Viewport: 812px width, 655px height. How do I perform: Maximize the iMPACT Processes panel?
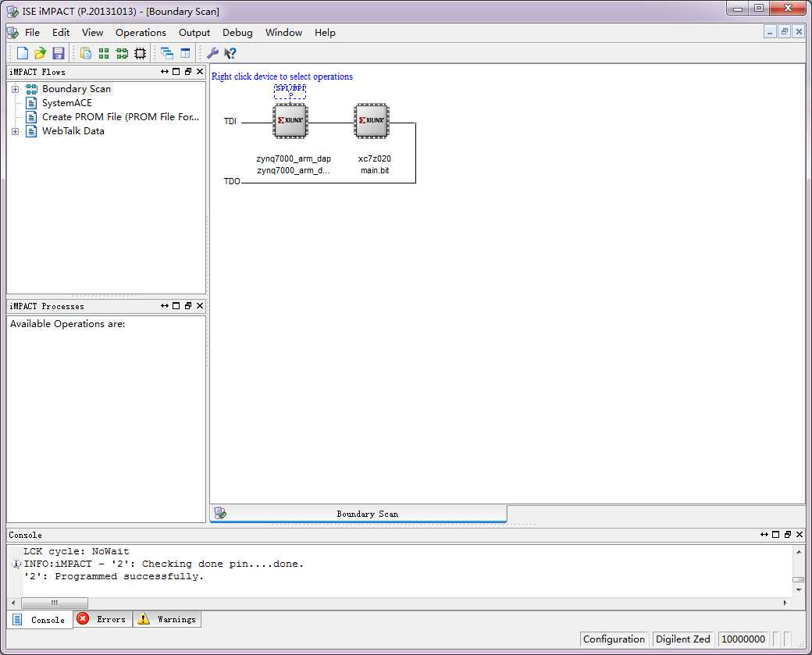pos(176,305)
